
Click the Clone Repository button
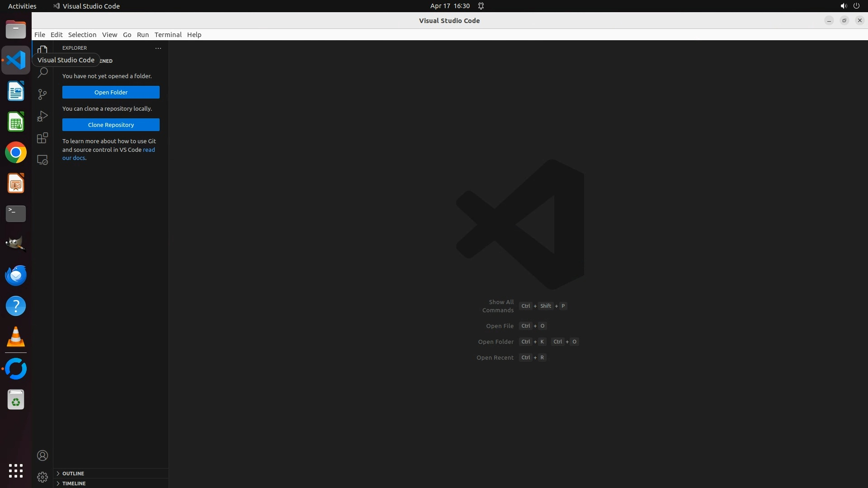click(111, 125)
